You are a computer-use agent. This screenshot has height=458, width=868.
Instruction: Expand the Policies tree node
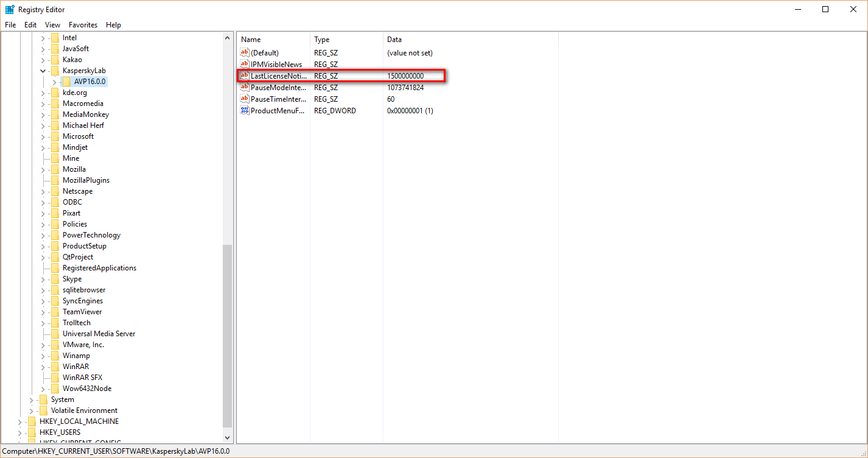click(43, 224)
